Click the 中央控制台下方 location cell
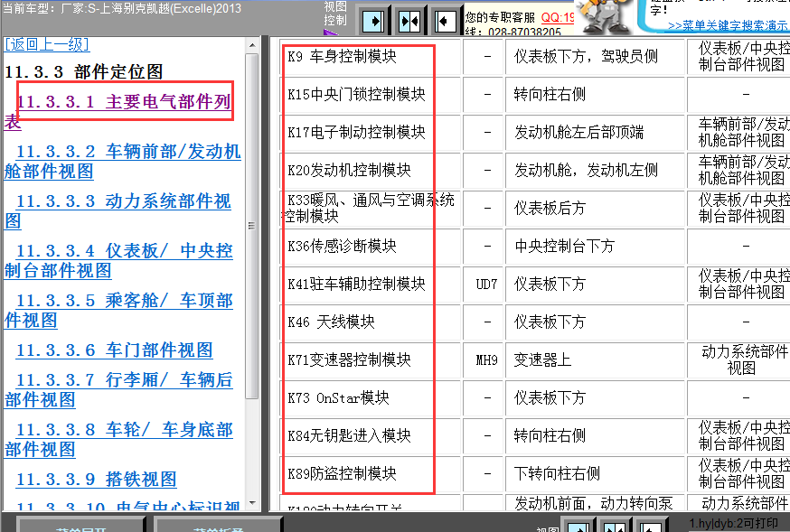790x532 pixels. [x=595, y=246]
